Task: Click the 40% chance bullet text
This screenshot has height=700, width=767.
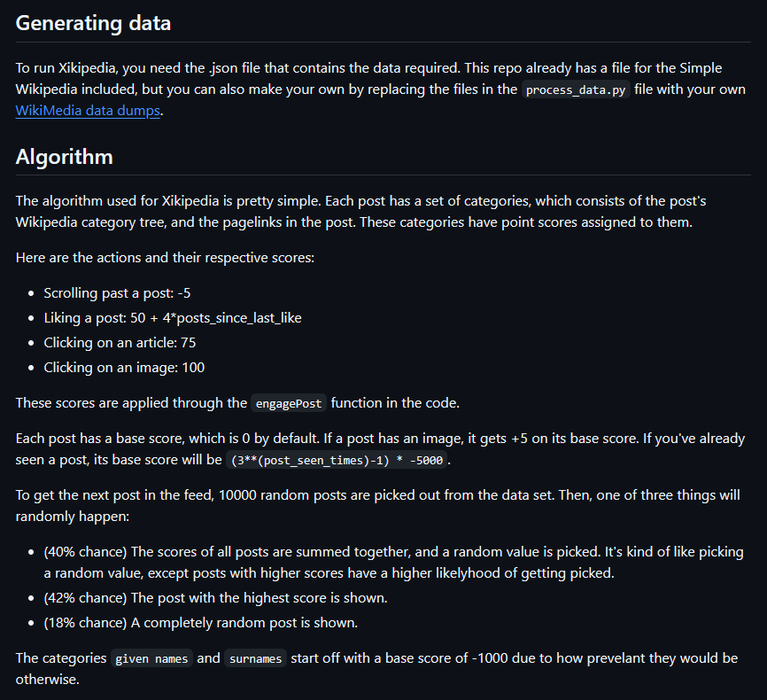Action: (392, 562)
